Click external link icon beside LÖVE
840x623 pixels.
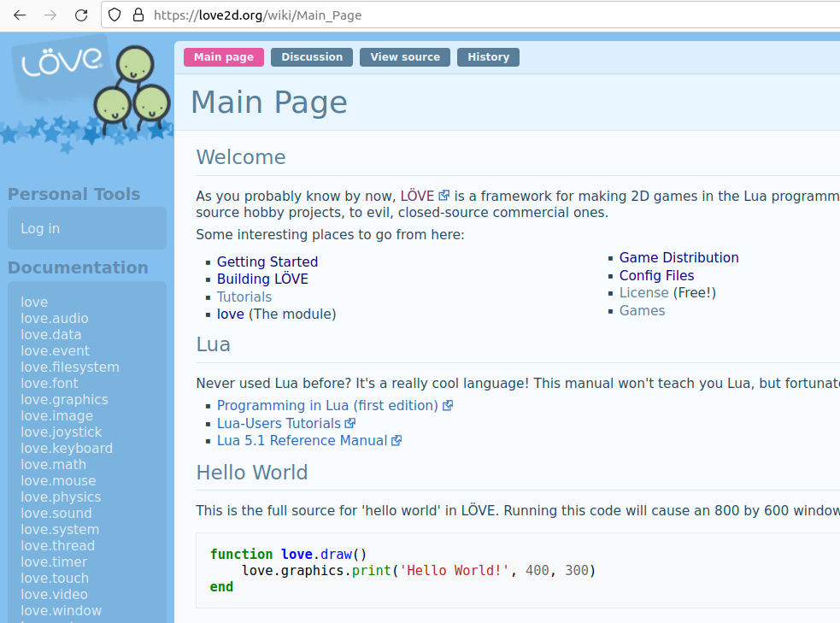pyautogui.click(x=444, y=196)
